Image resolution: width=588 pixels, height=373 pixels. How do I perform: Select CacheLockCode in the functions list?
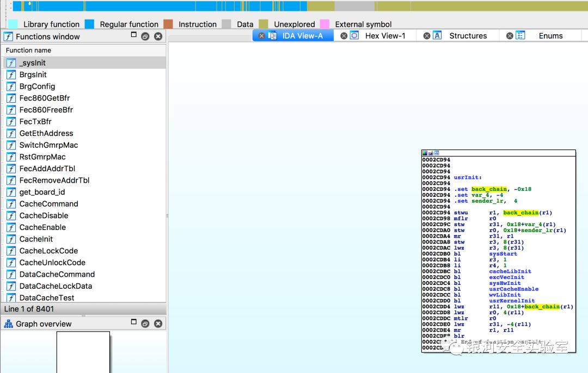click(84, 251)
